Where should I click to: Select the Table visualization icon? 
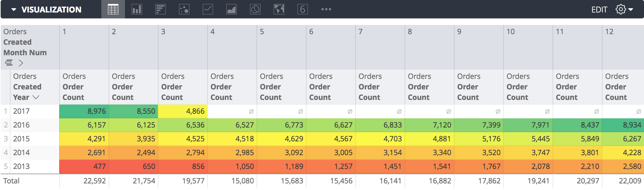113,9
